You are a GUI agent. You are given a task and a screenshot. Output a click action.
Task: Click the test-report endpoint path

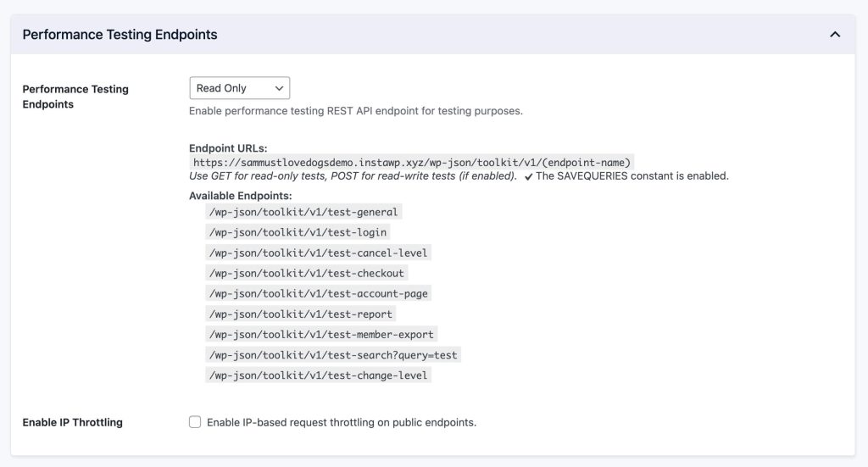300,314
